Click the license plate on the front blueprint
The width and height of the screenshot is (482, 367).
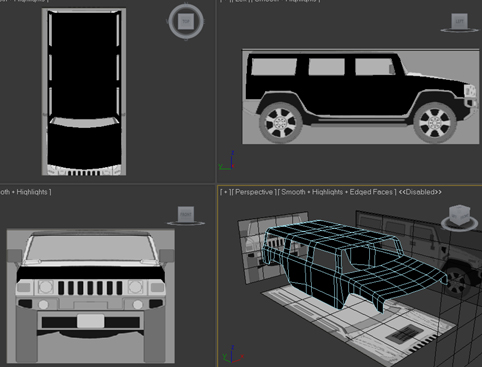coord(91,321)
